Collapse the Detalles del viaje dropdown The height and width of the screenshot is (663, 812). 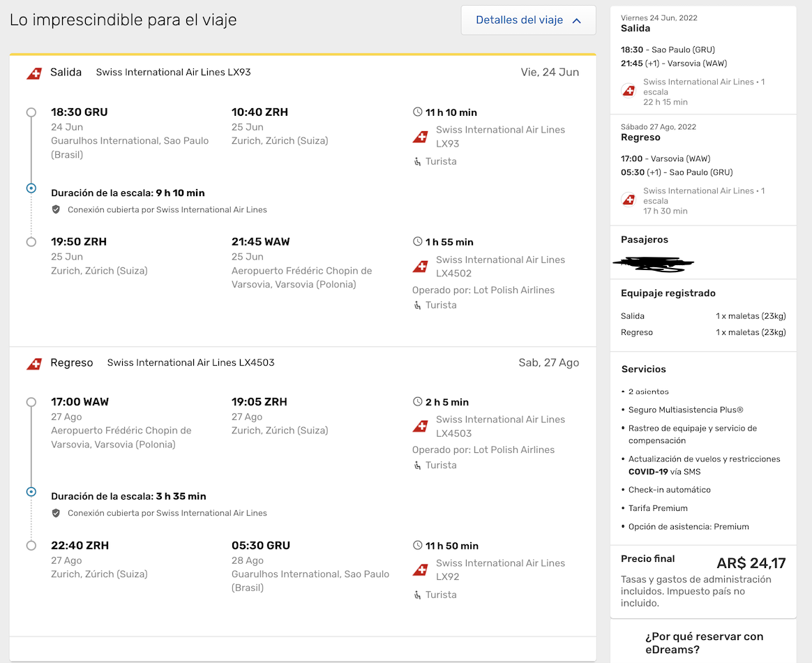528,20
